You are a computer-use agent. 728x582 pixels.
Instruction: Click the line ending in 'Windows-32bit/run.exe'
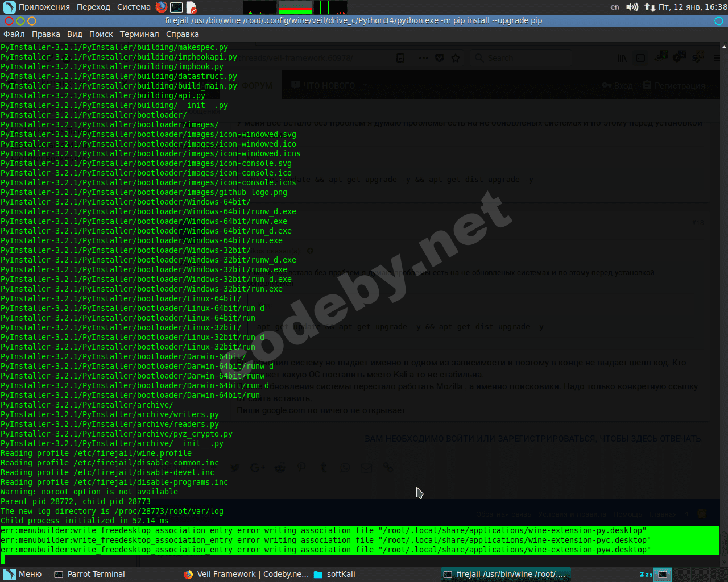[142, 289]
